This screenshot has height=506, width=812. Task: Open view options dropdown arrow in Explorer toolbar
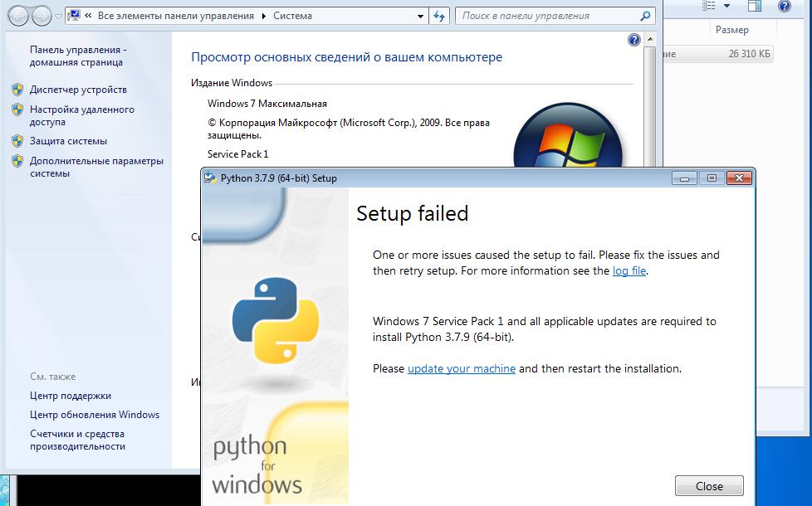pyautogui.click(x=726, y=6)
